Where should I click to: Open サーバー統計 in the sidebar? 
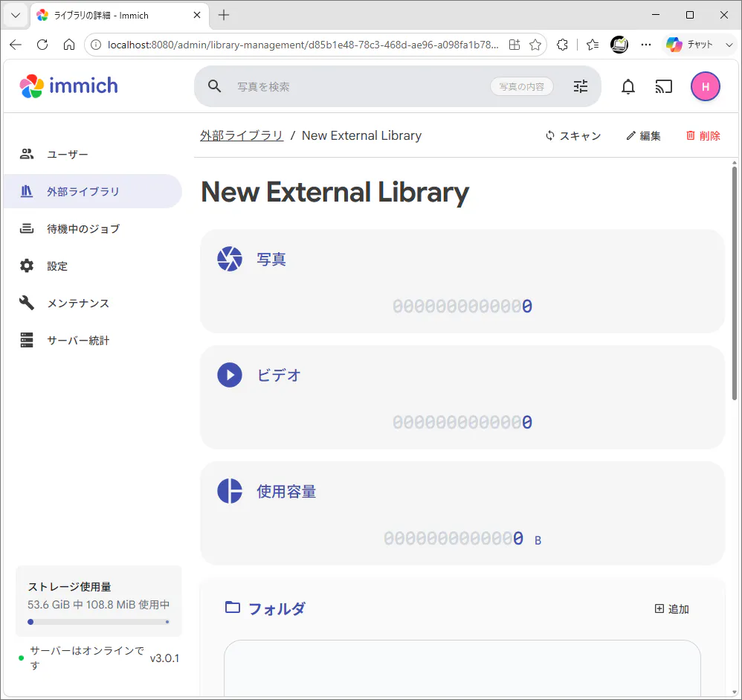[x=93, y=341]
